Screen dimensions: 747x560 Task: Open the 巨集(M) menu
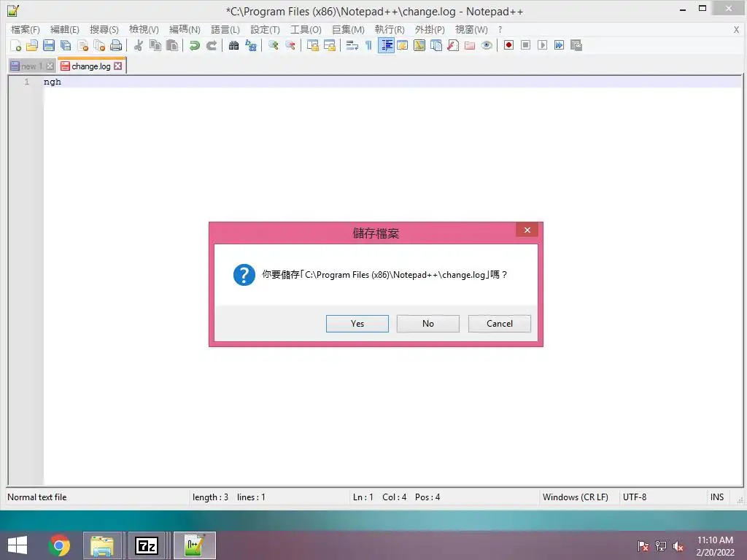[348, 29]
